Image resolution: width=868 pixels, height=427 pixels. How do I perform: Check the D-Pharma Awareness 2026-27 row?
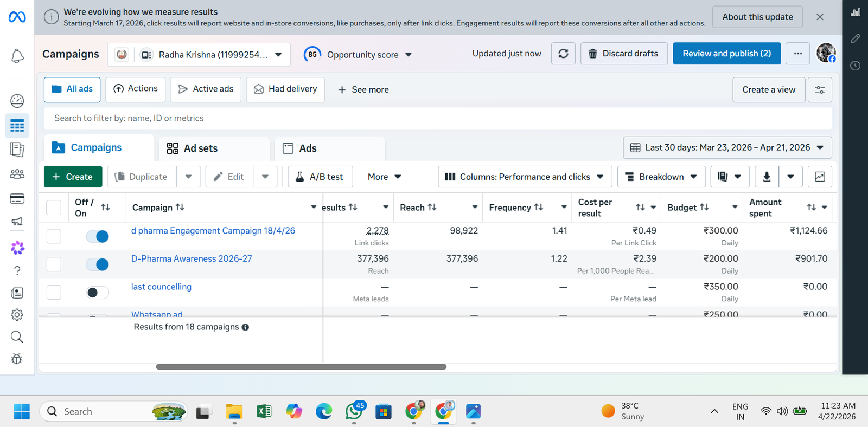(54, 264)
